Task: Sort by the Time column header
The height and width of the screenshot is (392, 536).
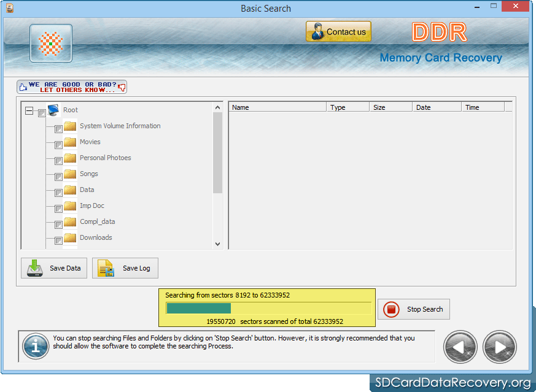Action: coord(483,107)
